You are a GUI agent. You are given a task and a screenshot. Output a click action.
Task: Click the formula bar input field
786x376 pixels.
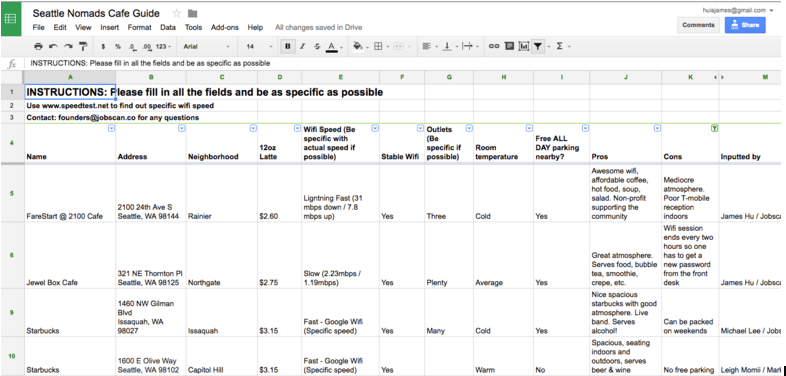pos(404,63)
